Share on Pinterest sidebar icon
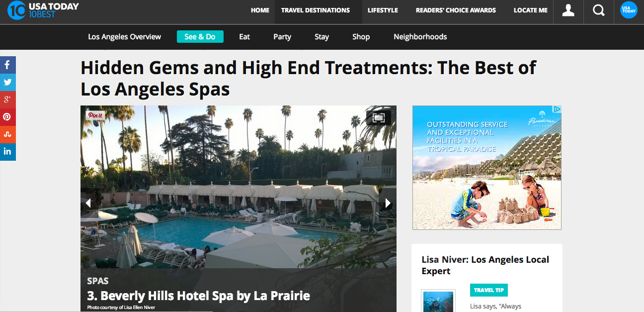Screen dimensions: 644x312 [x=8, y=117]
